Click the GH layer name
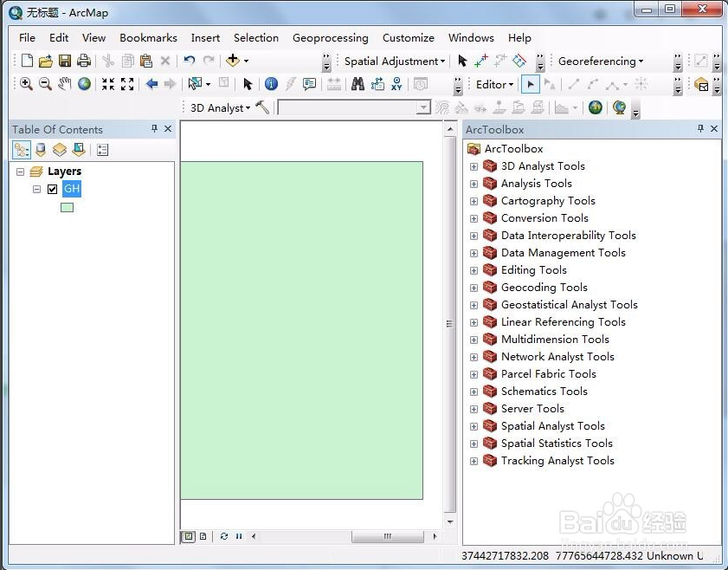728x570 pixels. tap(72, 189)
